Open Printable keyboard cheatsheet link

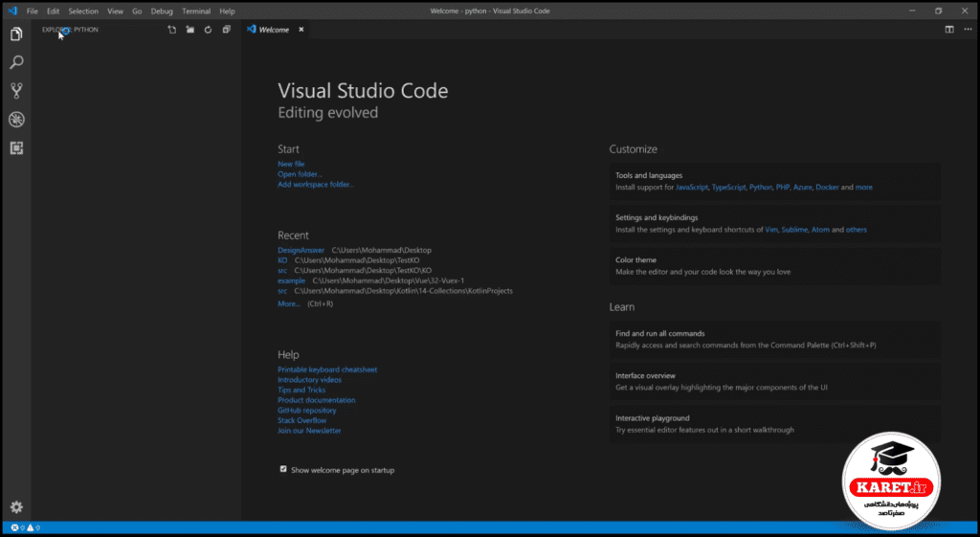pos(327,369)
